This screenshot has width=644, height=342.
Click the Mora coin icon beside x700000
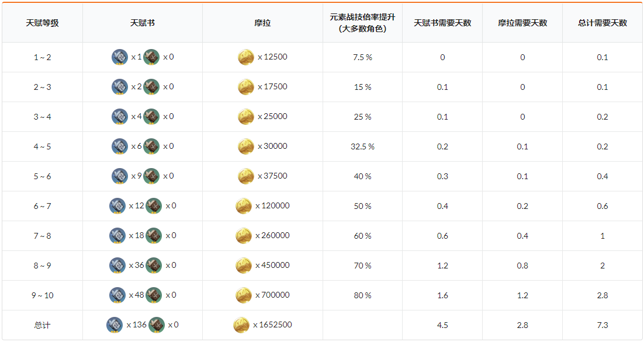(244, 295)
